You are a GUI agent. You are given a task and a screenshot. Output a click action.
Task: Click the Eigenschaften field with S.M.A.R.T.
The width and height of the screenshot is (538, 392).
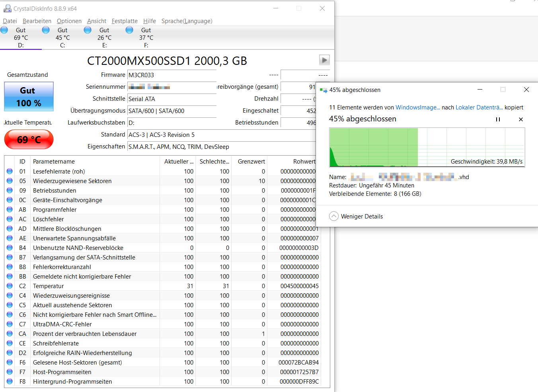pyautogui.click(x=222, y=146)
